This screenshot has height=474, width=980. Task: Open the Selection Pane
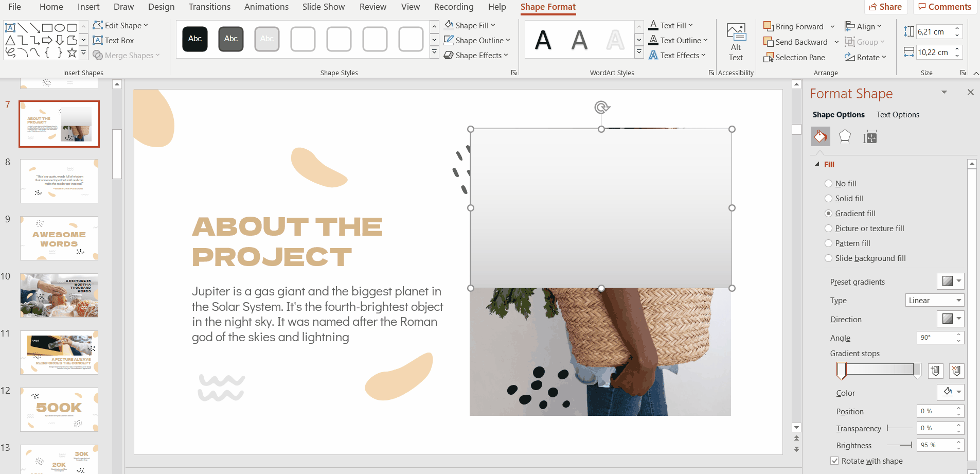[x=794, y=57]
